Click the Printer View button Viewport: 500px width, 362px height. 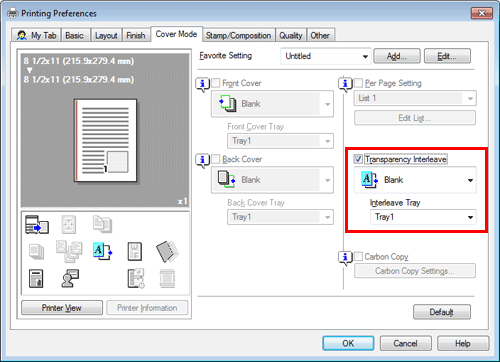(x=62, y=308)
